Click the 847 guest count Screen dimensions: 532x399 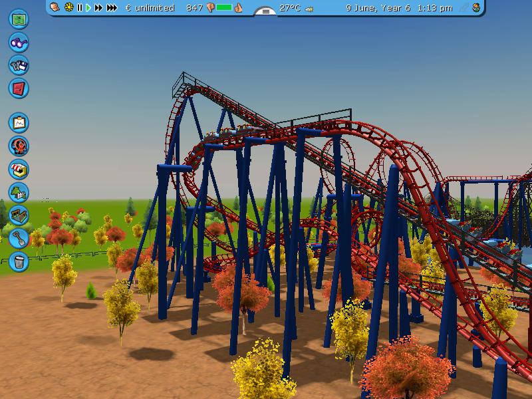point(195,8)
